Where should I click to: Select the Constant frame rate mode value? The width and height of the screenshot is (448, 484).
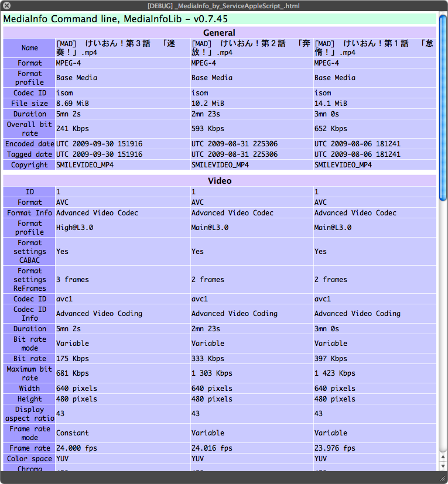[x=72, y=433]
